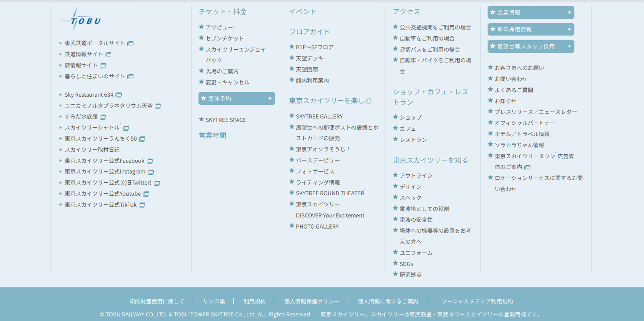Click the star icon beside アソビュー!

pyautogui.click(x=201, y=27)
